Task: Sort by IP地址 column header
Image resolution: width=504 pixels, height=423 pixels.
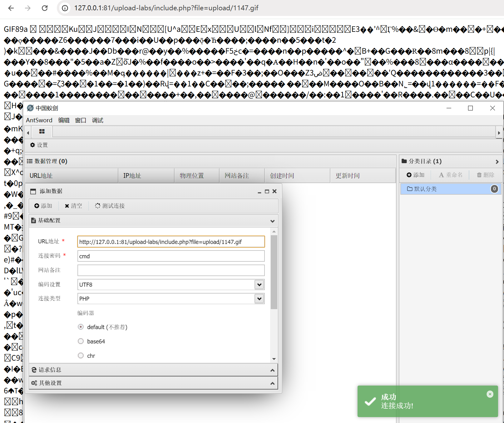Action: (146, 176)
